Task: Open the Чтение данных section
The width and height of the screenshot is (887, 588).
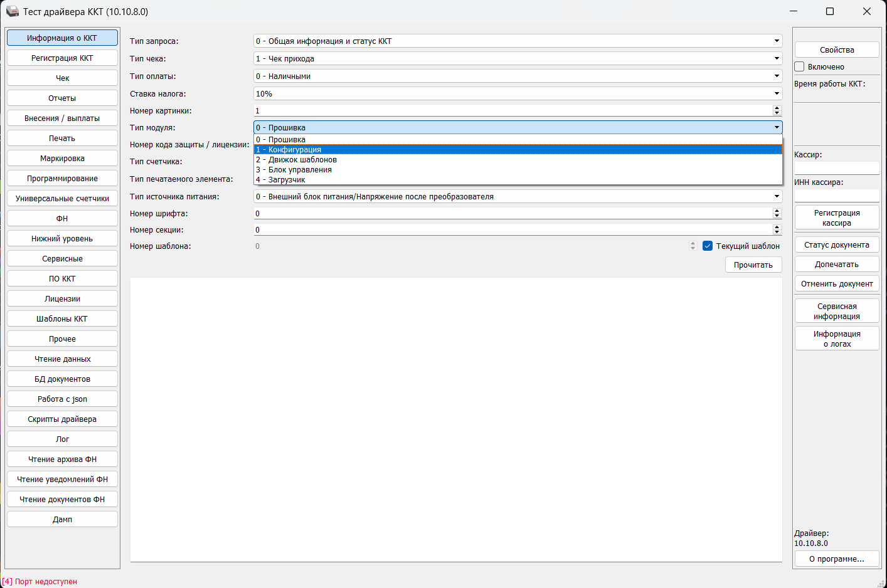Action: click(x=62, y=359)
